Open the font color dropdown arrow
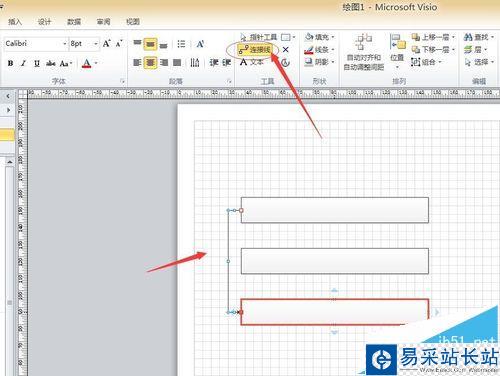The image size is (500, 376). click(96, 63)
